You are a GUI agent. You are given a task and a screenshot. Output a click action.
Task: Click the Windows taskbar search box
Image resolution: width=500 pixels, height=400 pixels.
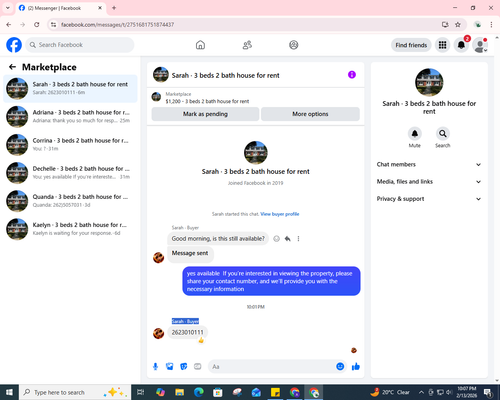(x=75, y=392)
